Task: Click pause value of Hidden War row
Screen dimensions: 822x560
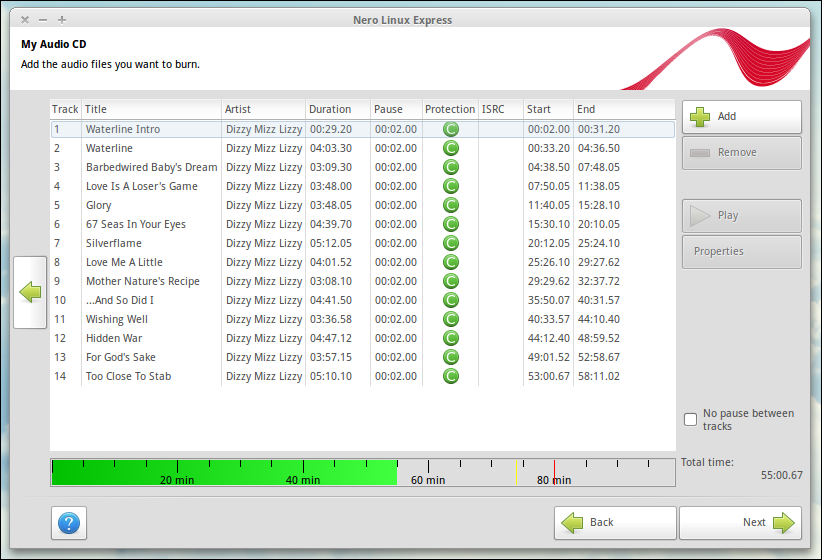Action: click(396, 338)
